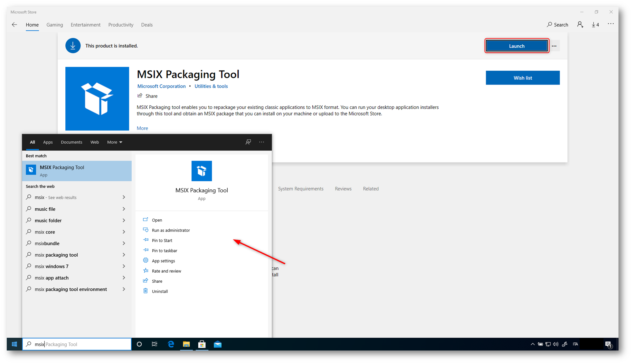The height and width of the screenshot is (364, 632).
Task: Open search panel options ellipsis
Action: [x=262, y=142]
